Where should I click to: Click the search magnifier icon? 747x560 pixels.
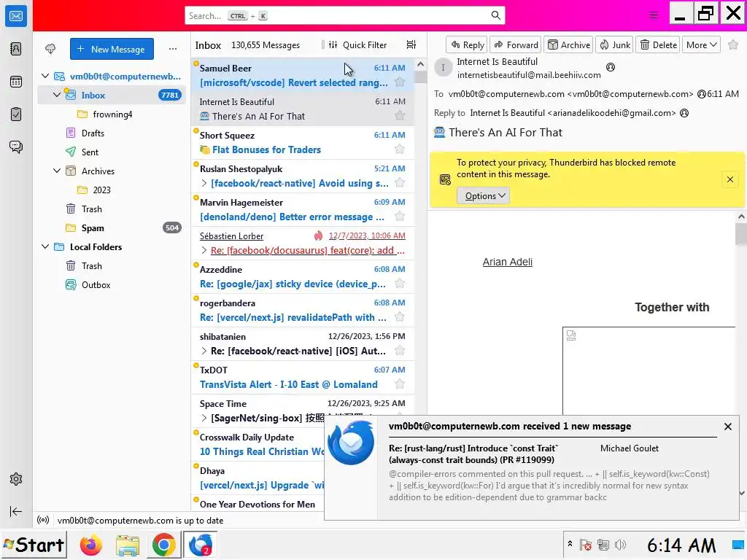point(495,16)
